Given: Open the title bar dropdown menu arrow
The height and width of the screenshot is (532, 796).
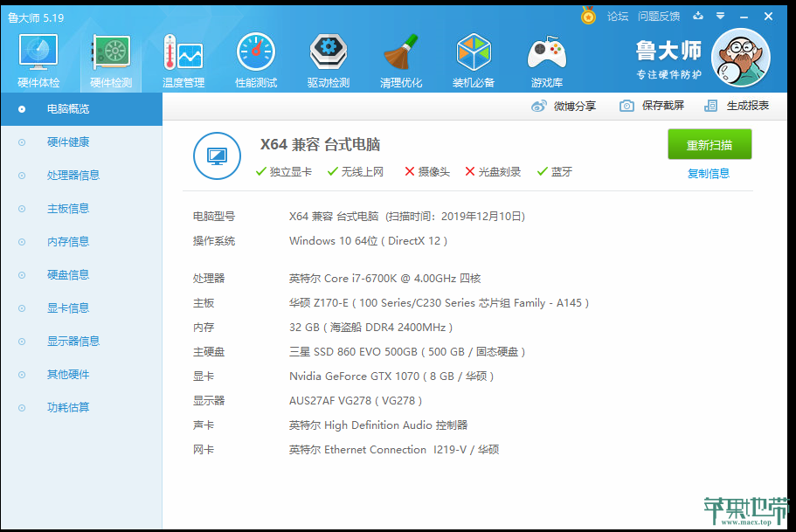Looking at the screenshot, I should click(x=720, y=17).
